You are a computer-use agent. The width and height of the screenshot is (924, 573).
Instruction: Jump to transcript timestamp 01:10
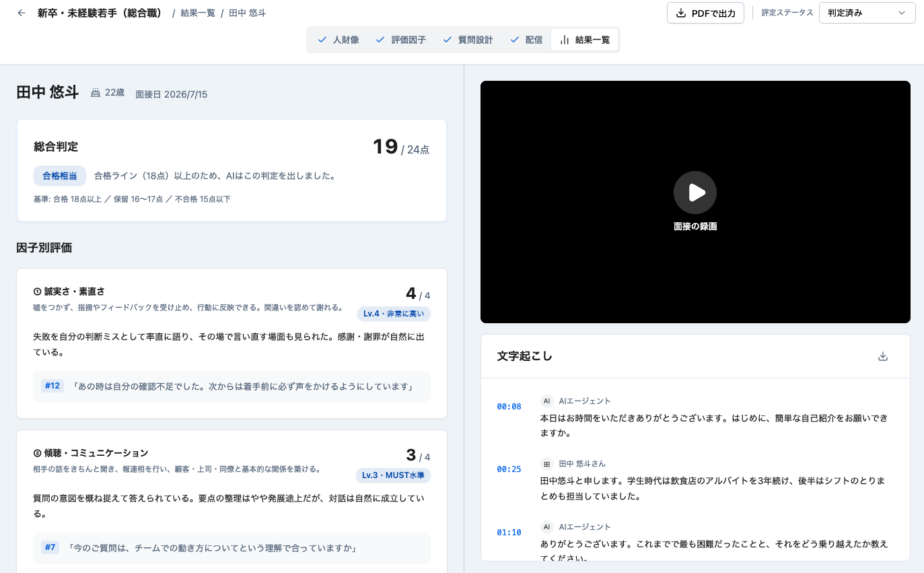pyautogui.click(x=509, y=533)
